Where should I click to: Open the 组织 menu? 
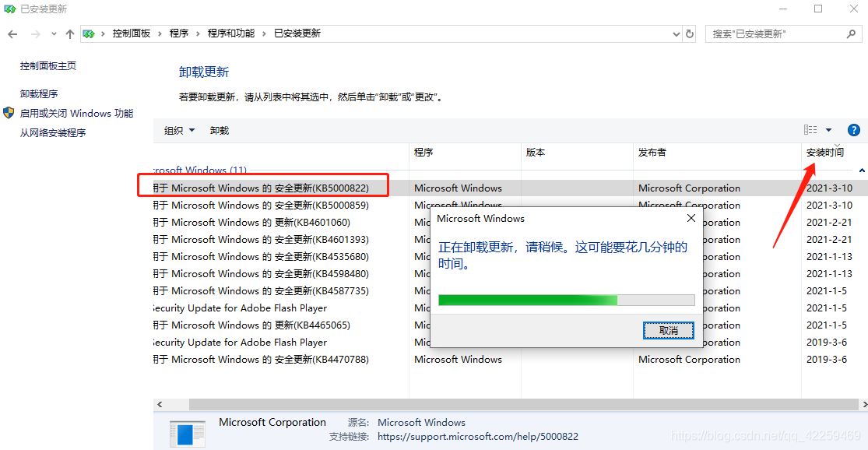(x=179, y=131)
